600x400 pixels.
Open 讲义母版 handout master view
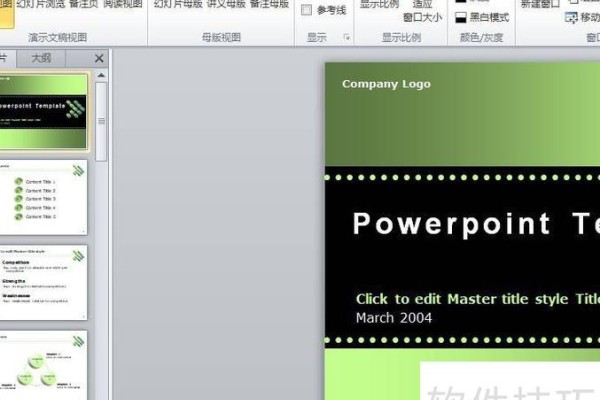coord(226,4)
